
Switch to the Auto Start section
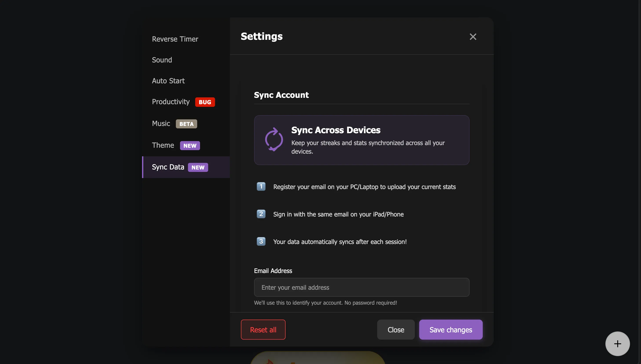168,80
